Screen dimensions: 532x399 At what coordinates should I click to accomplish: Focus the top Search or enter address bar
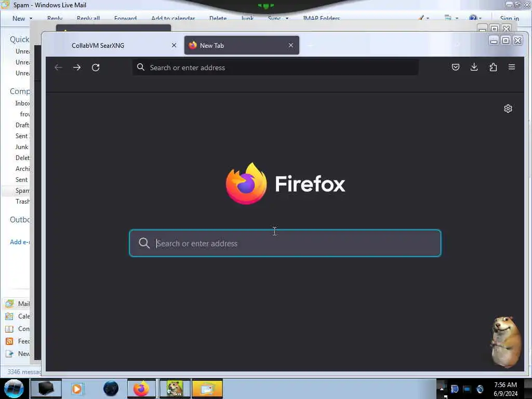pyautogui.click(x=275, y=68)
